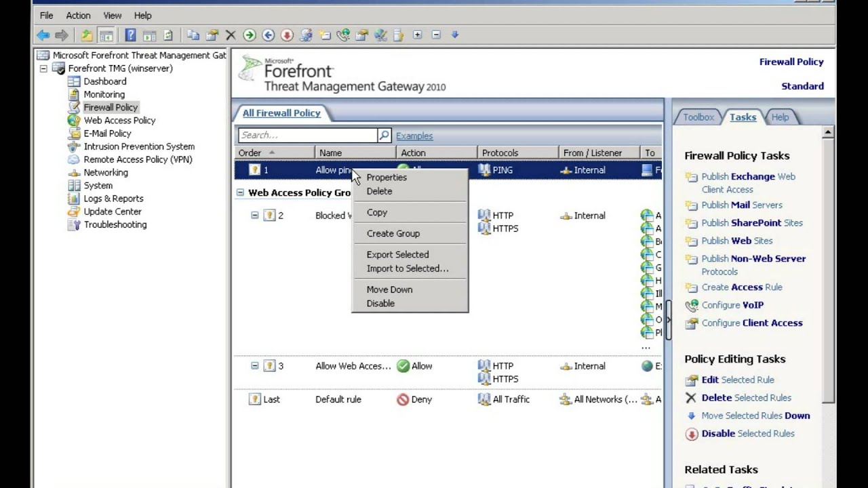Screen dimensions: 868x488
Task: Click Create Access Rule link
Action: click(x=742, y=287)
